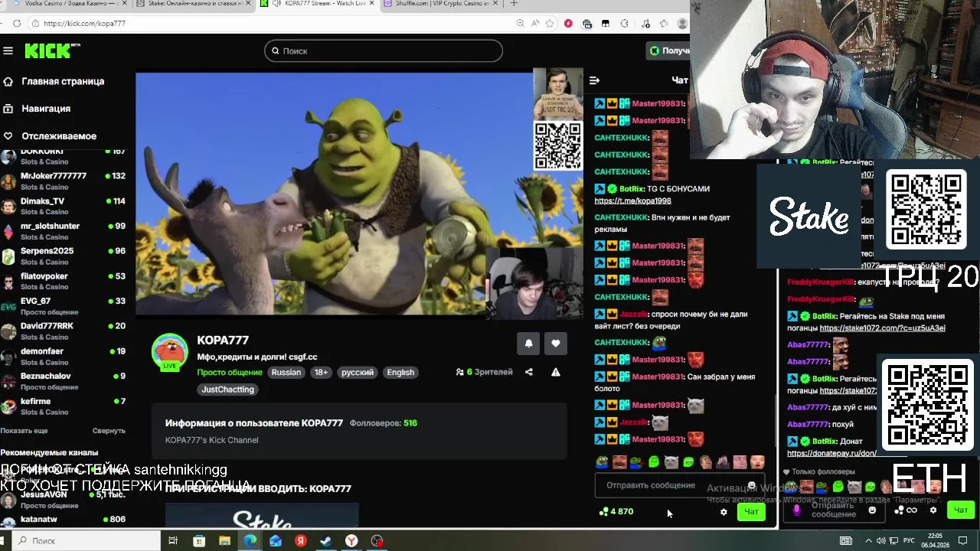Image resolution: width=980 pixels, height=551 pixels.
Task: Open Steam from the taskbar
Action: tap(326, 540)
